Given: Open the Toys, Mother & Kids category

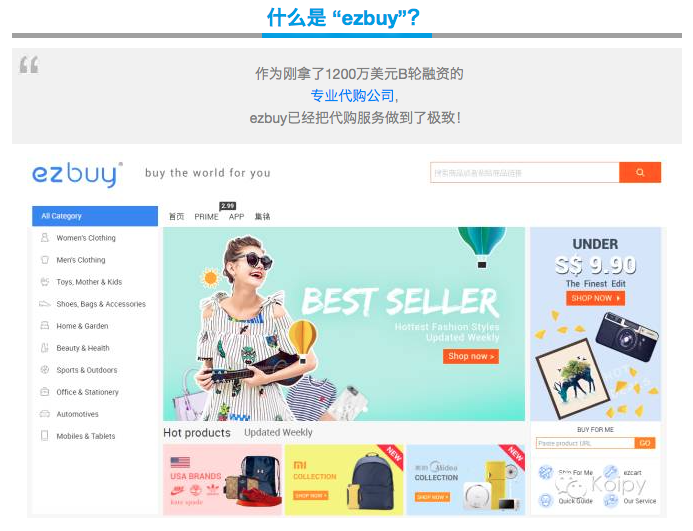Looking at the screenshot, I should pyautogui.click(x=89, y=282).
